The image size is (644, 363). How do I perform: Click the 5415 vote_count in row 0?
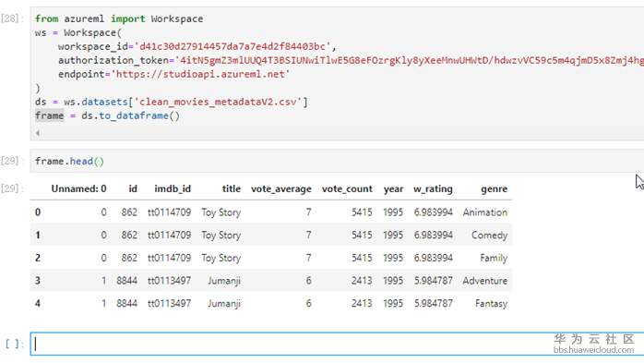pos(362,212)
